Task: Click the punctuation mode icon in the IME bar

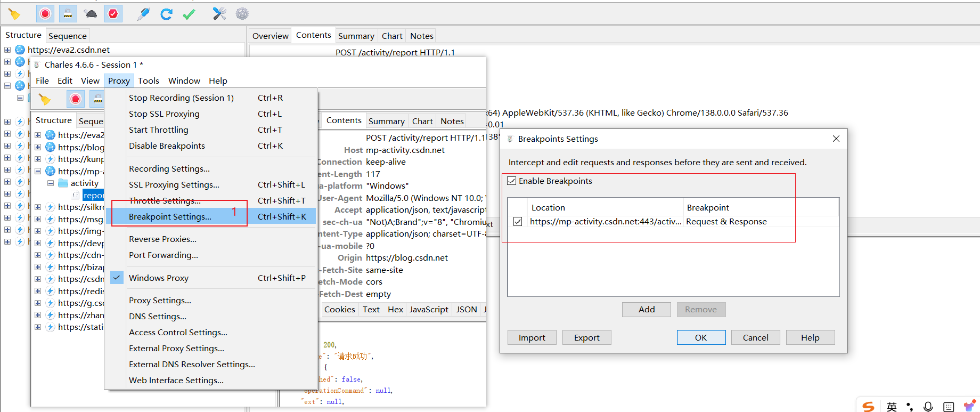Action: pos(910,407)
